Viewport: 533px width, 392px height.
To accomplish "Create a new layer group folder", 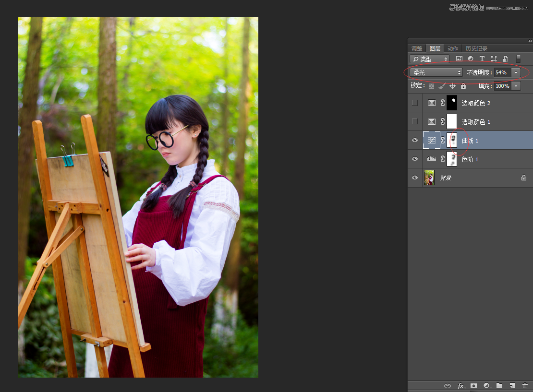I will tap(499, 385).
